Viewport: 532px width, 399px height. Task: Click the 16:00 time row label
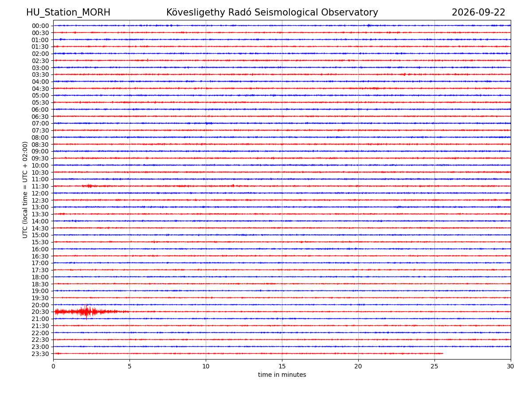pyautogui.click(x=40, y=249)
